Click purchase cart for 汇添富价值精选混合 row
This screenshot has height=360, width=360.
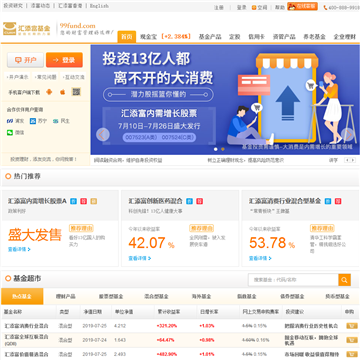[x=352, y=354]
